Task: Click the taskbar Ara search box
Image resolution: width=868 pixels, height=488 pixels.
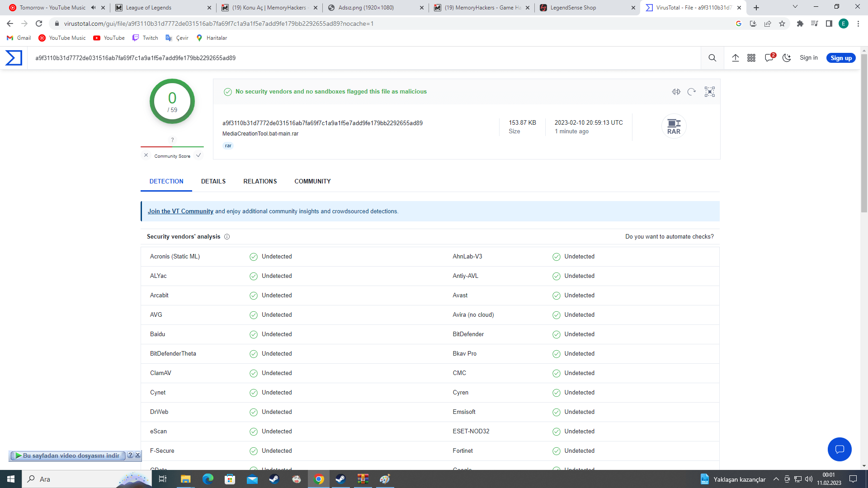Action: click(x=86, y=479)
